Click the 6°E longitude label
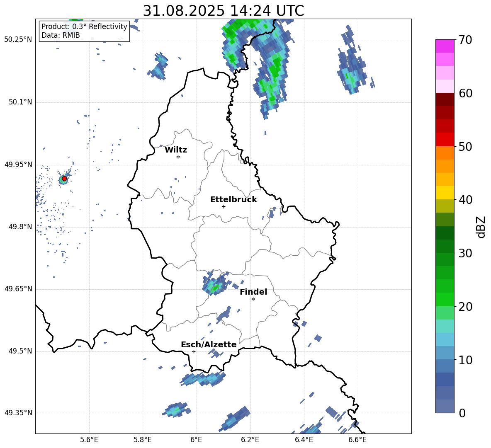Screen dimensions: 491x448 pyautogui.click(x=196, y=440)
